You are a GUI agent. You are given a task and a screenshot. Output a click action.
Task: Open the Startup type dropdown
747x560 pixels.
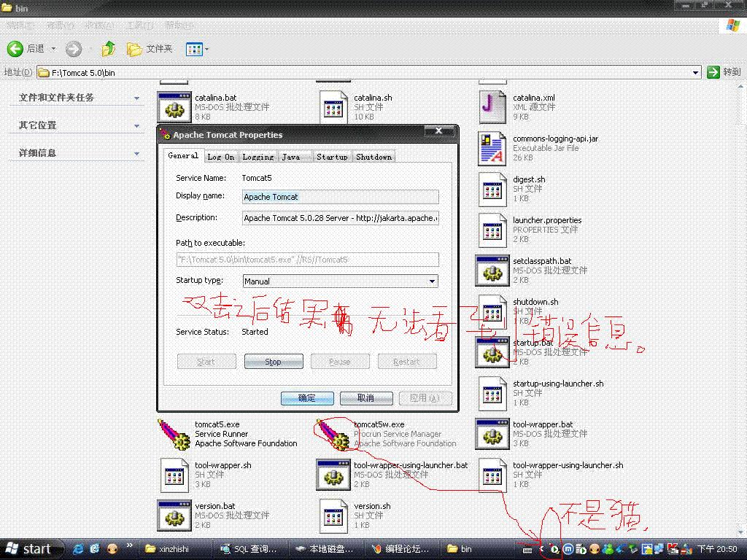point(432,281)
